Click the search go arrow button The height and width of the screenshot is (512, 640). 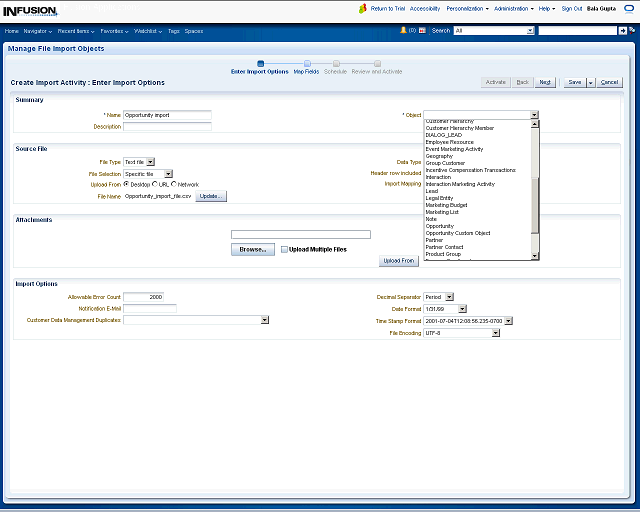[x=622, y=31]
